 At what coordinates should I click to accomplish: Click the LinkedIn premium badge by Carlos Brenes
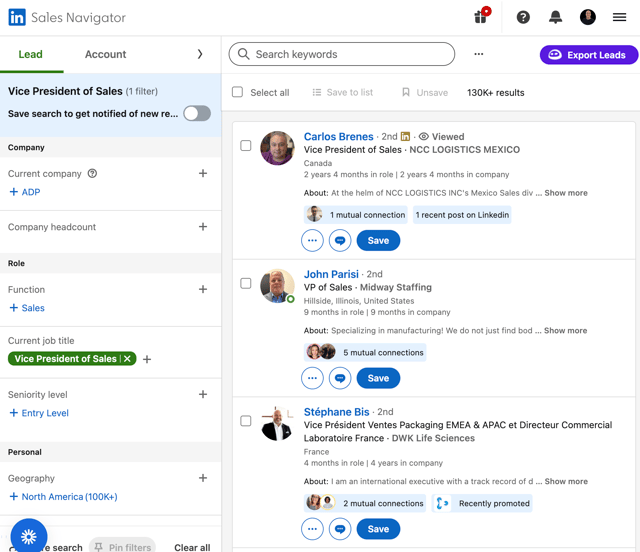405,136
